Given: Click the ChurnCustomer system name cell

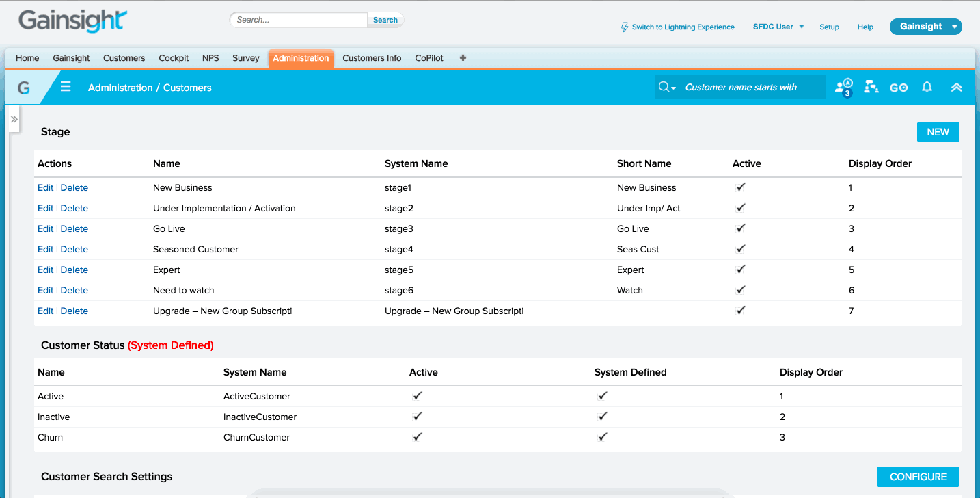Looking at the screenshot, I should click(256, 437).
